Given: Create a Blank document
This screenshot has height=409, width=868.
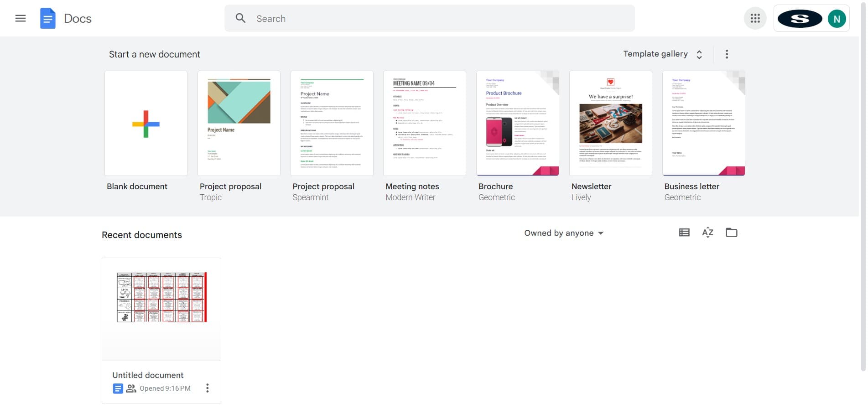Looking at the screenshot, I should tap(146, 124).
